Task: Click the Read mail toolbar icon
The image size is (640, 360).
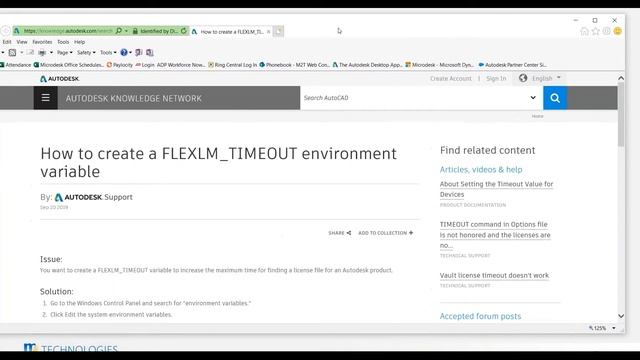Action: [x=30, y=53]
